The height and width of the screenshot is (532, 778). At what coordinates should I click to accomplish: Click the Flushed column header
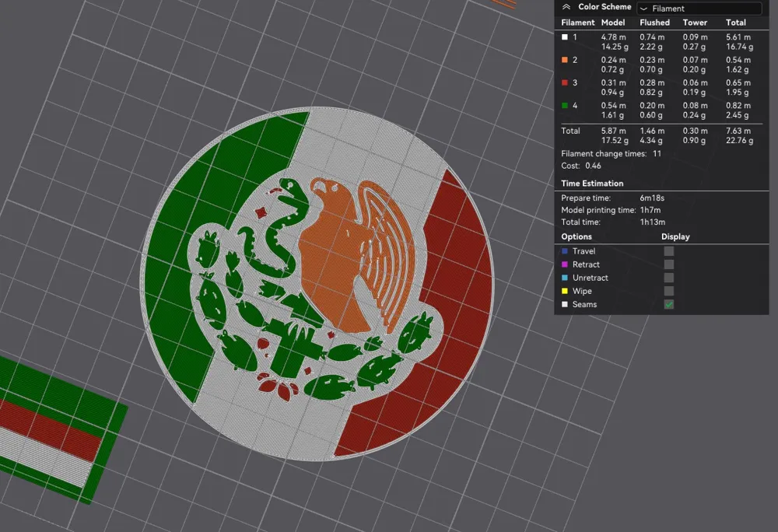click(654, 23)
